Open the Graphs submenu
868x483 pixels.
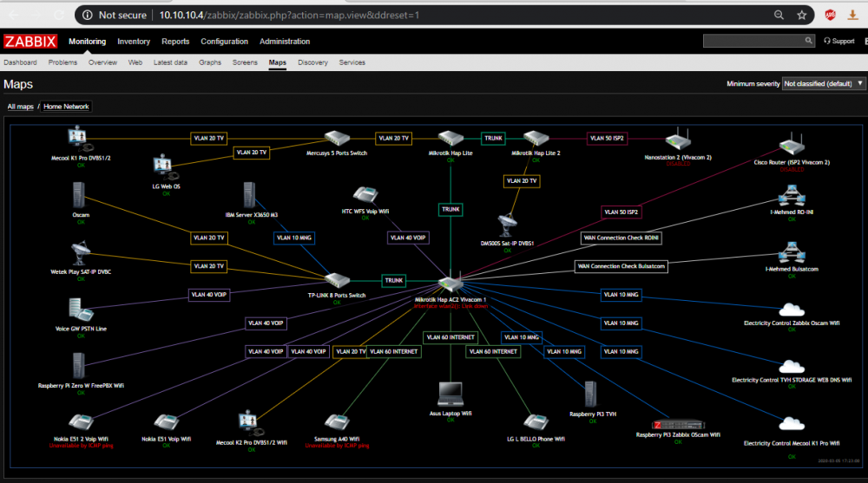(x=210, y=62)
